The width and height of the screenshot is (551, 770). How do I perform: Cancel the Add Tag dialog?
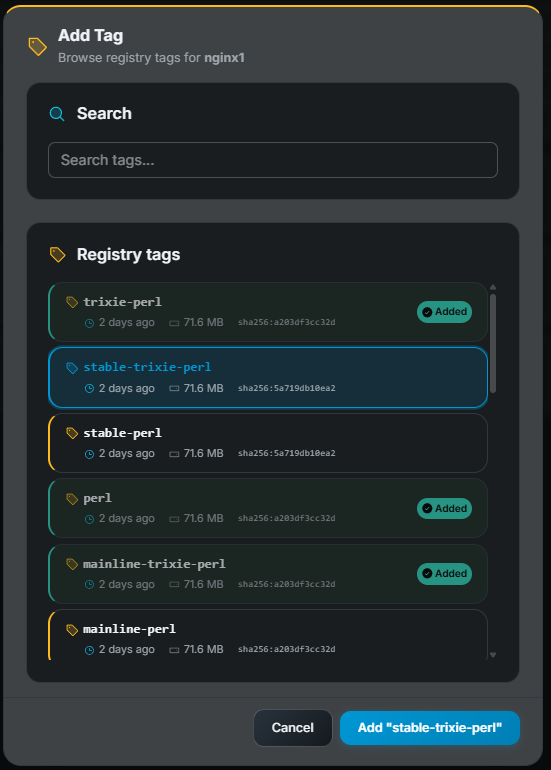293,728
